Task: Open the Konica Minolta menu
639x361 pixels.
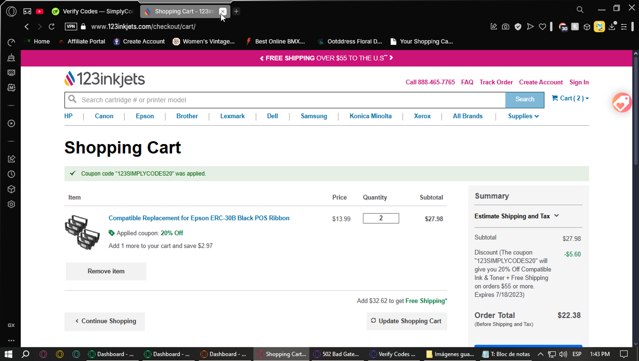Action: [x=370, y=116]
